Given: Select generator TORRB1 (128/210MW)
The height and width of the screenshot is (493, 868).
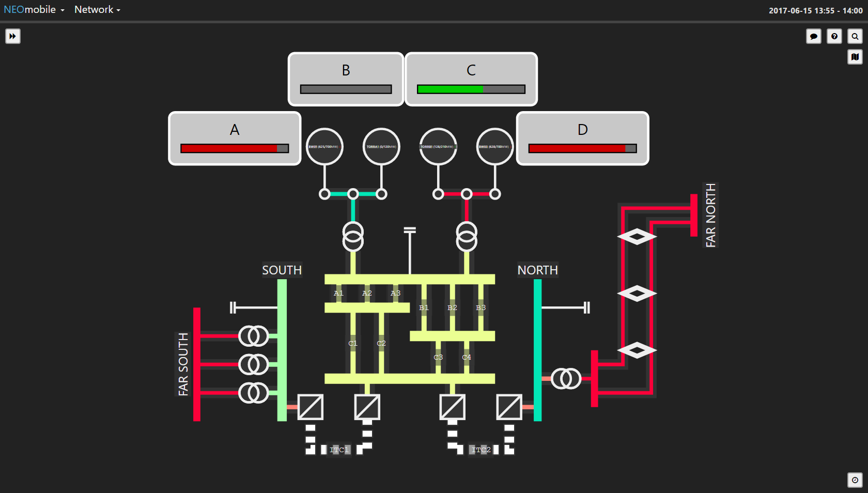Looking at the screenshot, I should coord(438,146).
